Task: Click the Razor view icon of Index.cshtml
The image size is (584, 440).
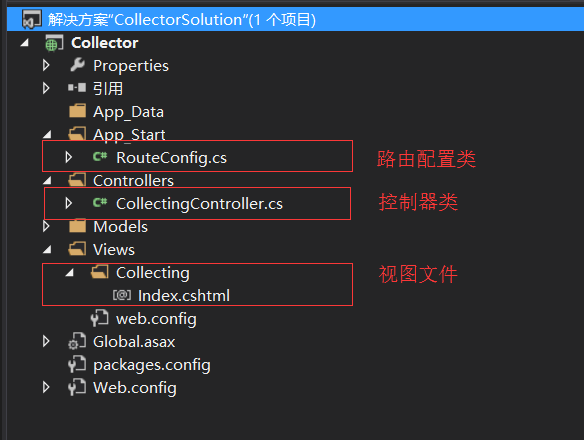Action: click(122, 295)
